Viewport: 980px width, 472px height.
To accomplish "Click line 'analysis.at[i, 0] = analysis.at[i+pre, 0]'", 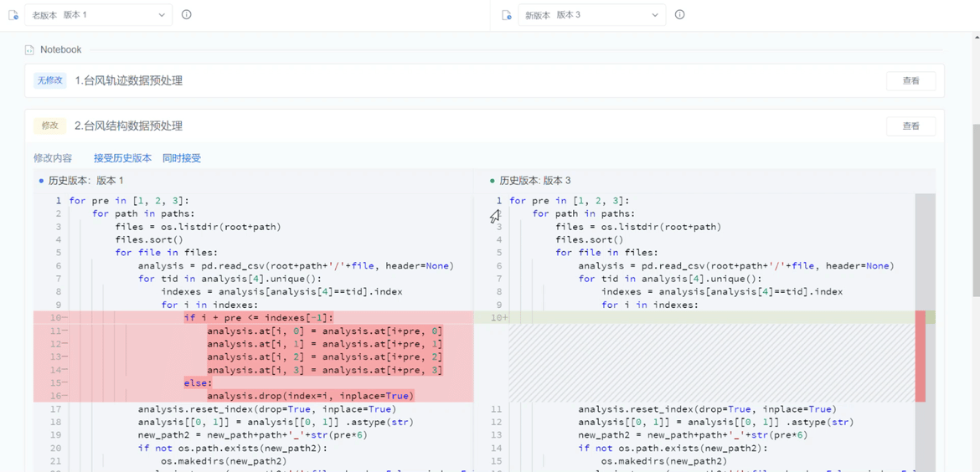I will point(325,331).
